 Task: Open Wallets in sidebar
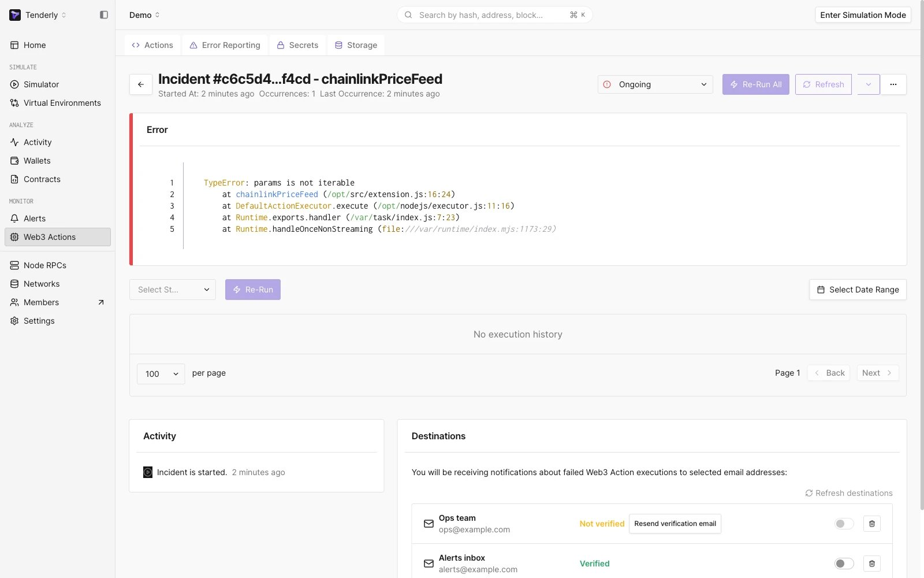click(x=58, y=161)
